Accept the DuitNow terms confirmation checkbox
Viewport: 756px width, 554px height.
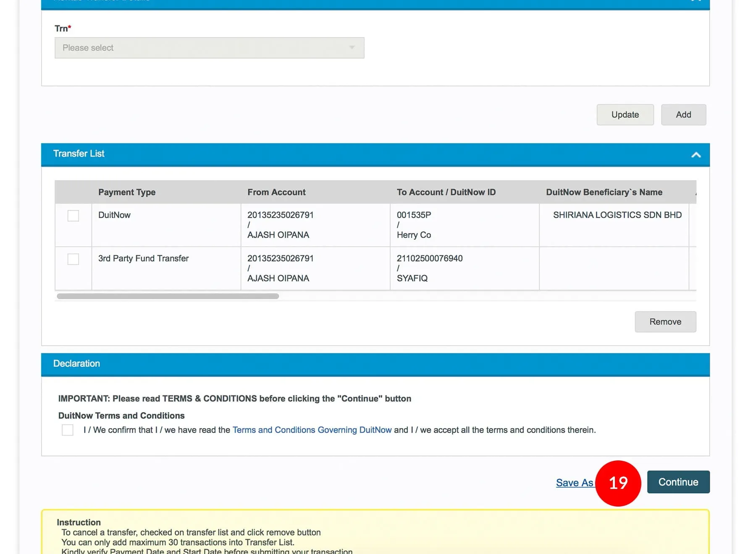point(68,430)
